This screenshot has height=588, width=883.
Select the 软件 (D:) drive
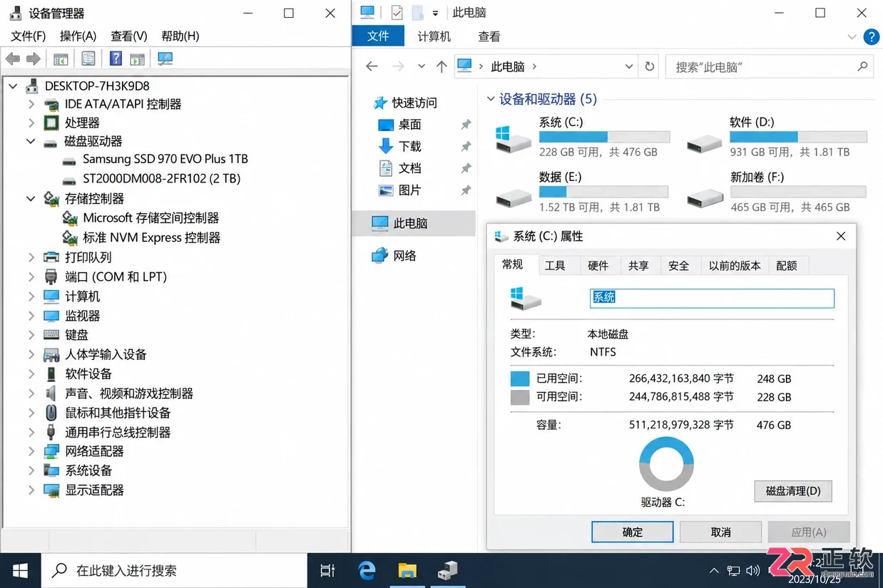point(777,137)
